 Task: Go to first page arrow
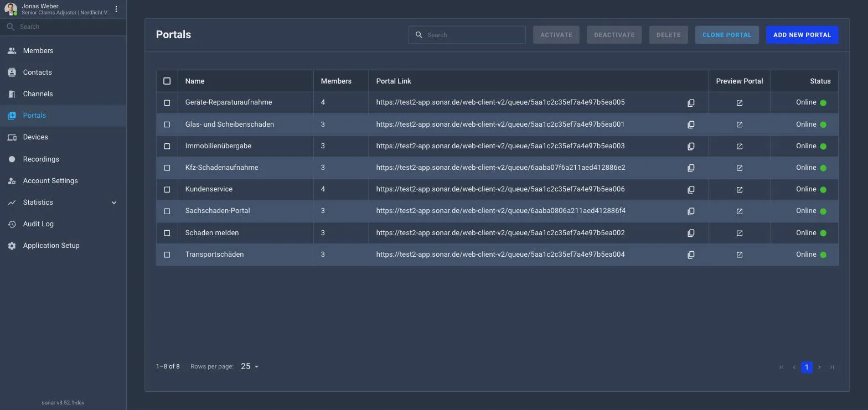(782, 367)
